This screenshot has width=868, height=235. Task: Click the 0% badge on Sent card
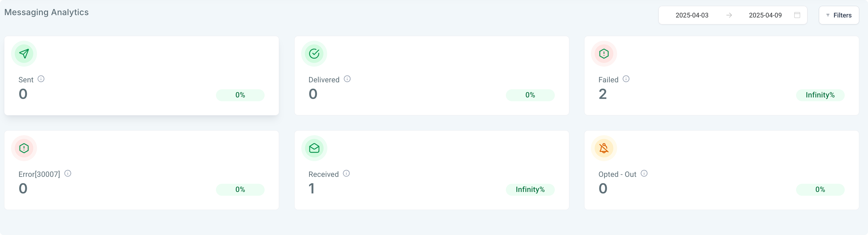pyautogui.click(x=240, y=95)
